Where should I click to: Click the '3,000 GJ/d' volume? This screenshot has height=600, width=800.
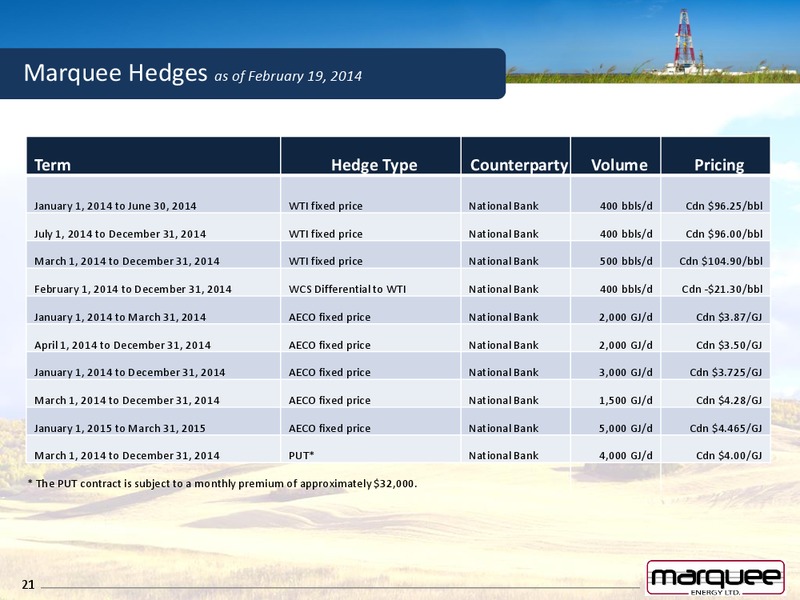pyautogui.click(x=626, y=372)
